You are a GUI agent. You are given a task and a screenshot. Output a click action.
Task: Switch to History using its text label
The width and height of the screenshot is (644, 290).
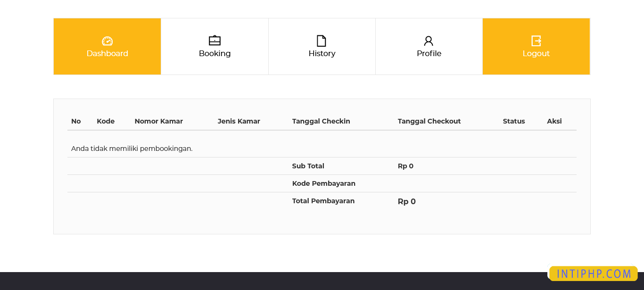pos(322,54)
